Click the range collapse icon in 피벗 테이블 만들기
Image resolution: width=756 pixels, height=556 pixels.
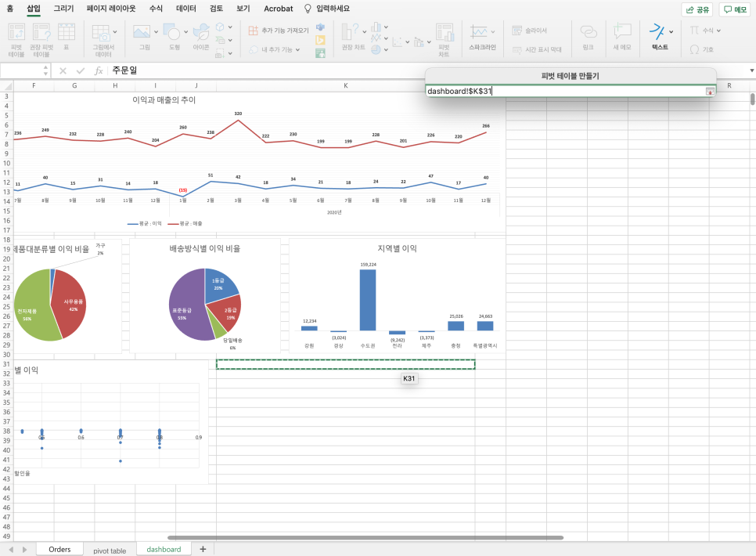click(710, 91)
